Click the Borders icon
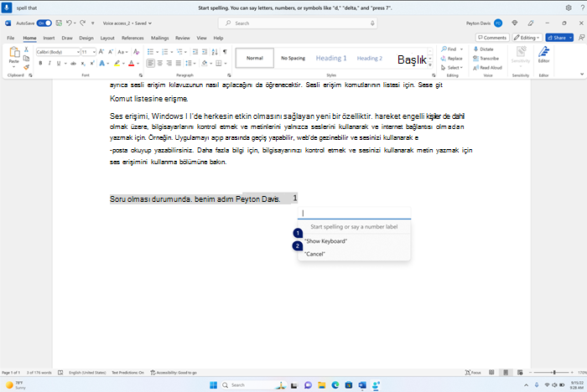The height and width of the screenshot is (392, 587). pyautogui.click(x=219, y=63)
